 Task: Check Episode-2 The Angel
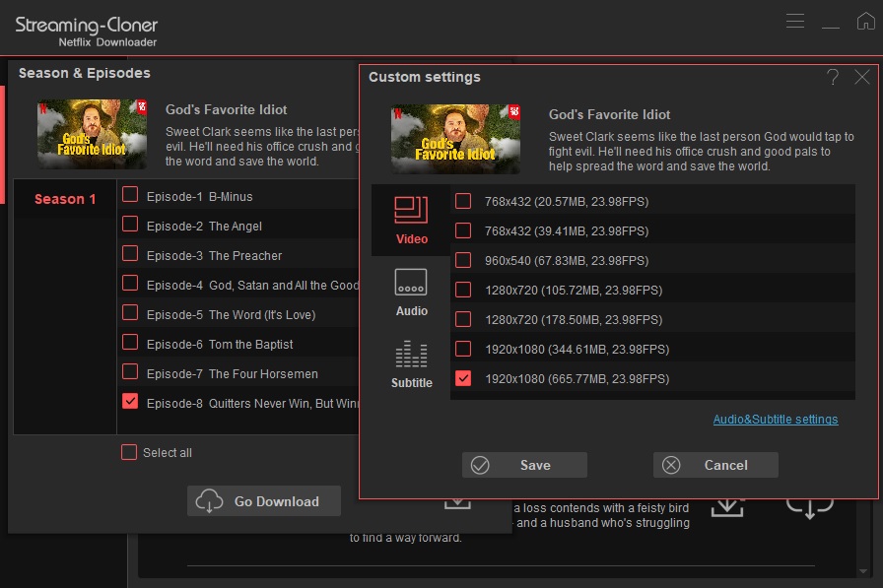click(130, 224)
